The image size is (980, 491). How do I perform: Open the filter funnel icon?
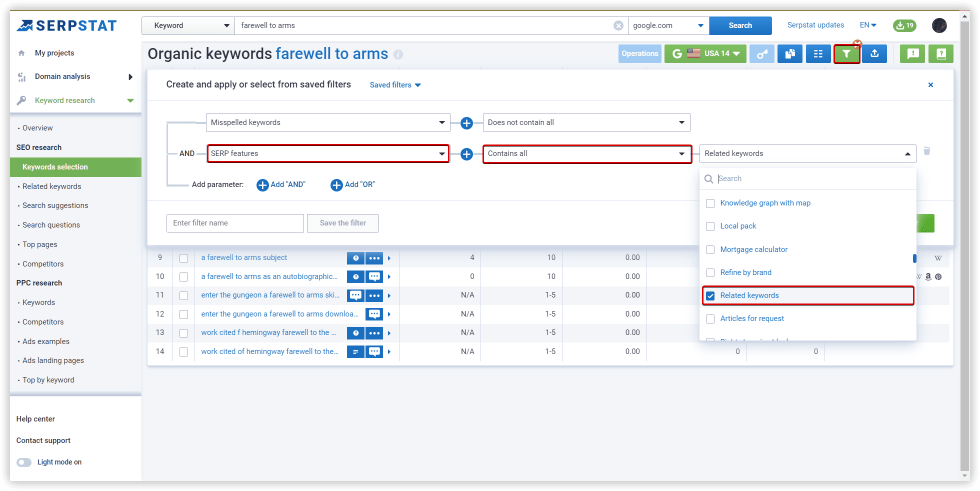tap(846, 53)
